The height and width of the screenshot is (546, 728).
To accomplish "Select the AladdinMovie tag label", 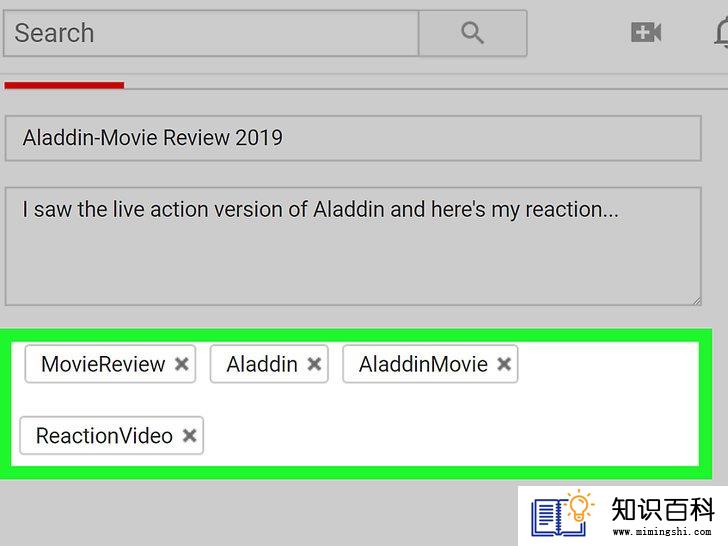I will (423, 364).
